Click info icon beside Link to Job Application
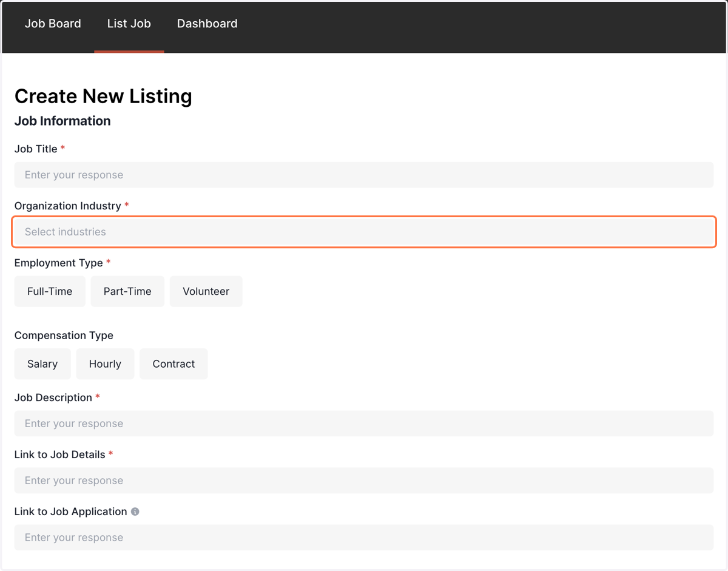Screen dimensions: 728x571 [x=135, y=512]
